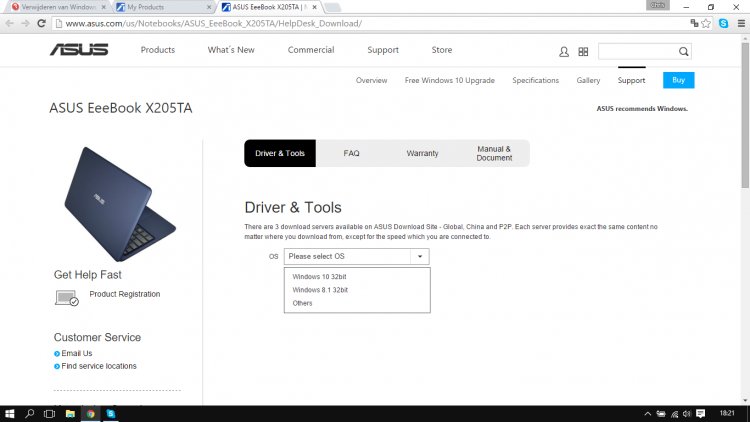
Task: Select Others in the OS list
Action: click(x=303, y=303)
